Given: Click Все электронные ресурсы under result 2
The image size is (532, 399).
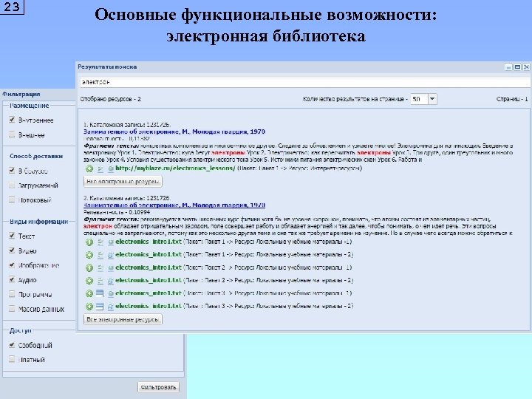Looking at the screenshot, I should [x=123, y=319].
